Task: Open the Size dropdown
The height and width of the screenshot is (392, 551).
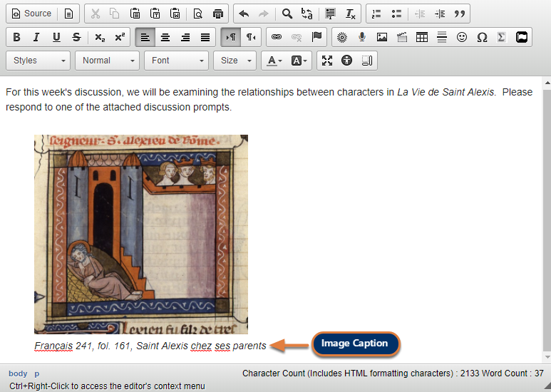Action: coord(235,61)
